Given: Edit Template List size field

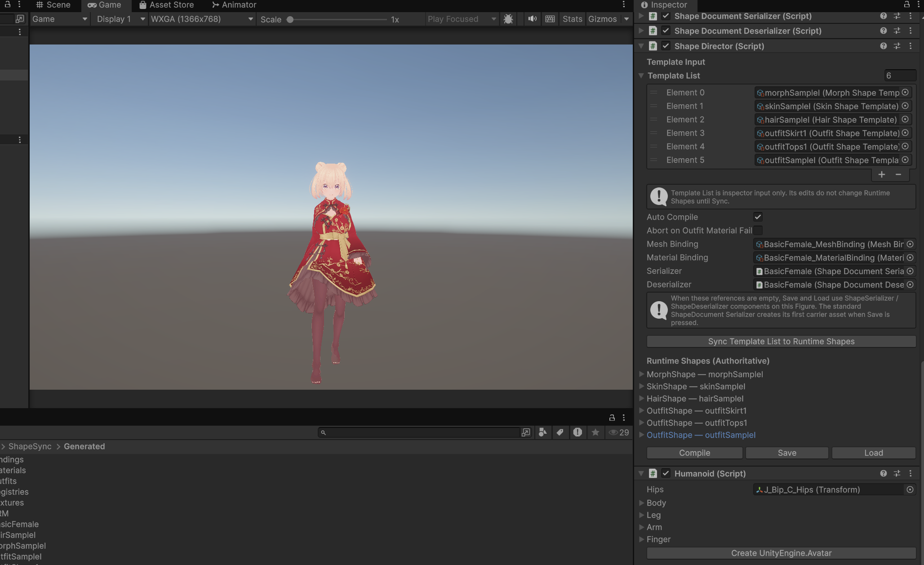Looking at the screenshot, I should (x=900, y=76).
